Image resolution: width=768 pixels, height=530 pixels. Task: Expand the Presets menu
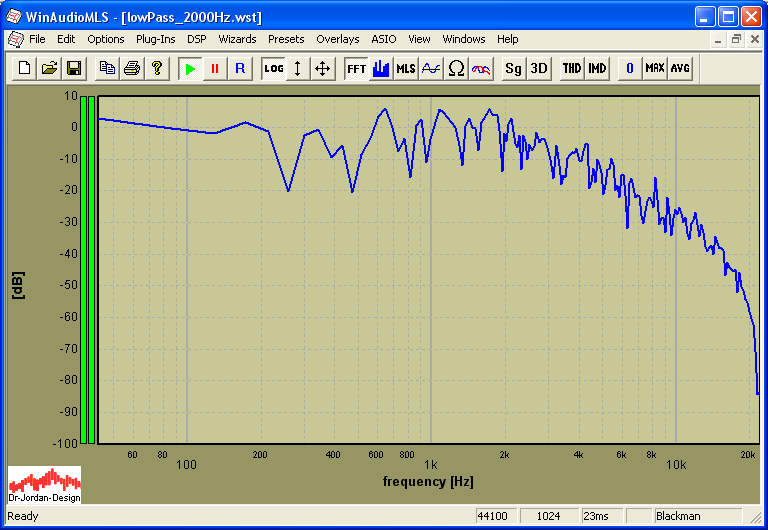pyautogui.click(x=286, y=39)
